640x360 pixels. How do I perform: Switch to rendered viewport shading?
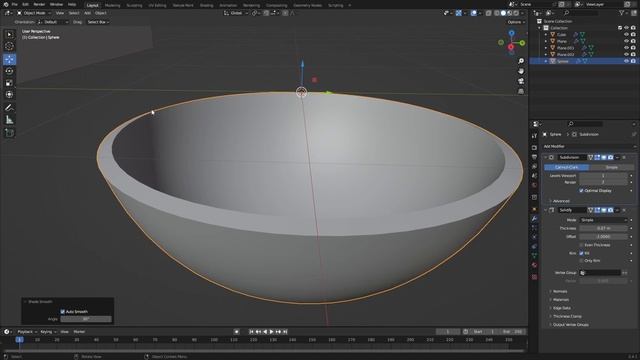tap(516, 13)
